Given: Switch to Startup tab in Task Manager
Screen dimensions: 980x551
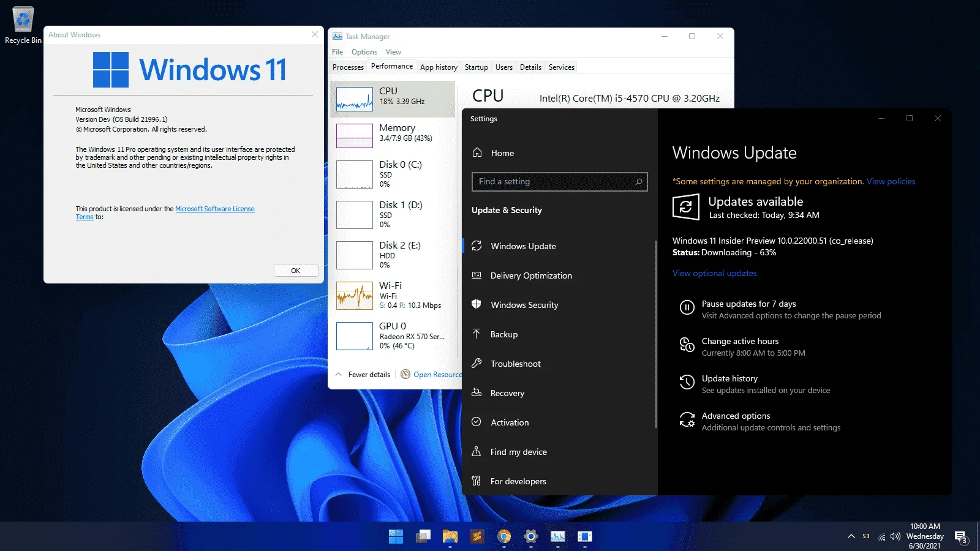Looking at the screenshot, I should tap(476, 67).
